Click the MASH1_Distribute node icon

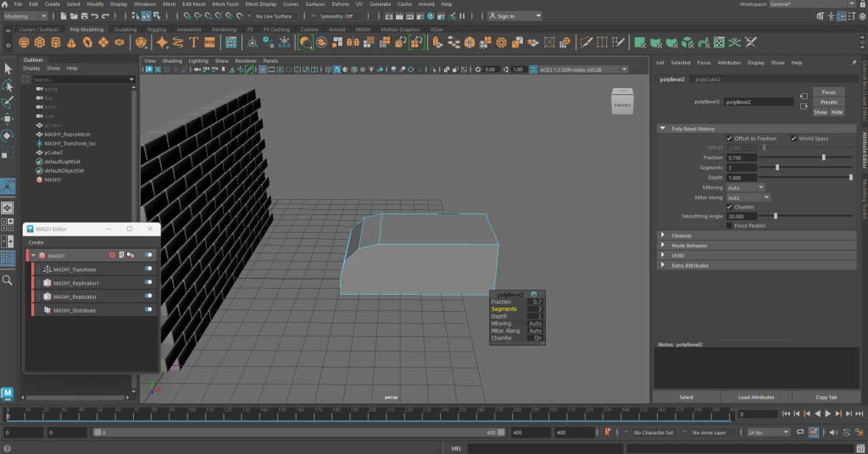pos(47,311)
